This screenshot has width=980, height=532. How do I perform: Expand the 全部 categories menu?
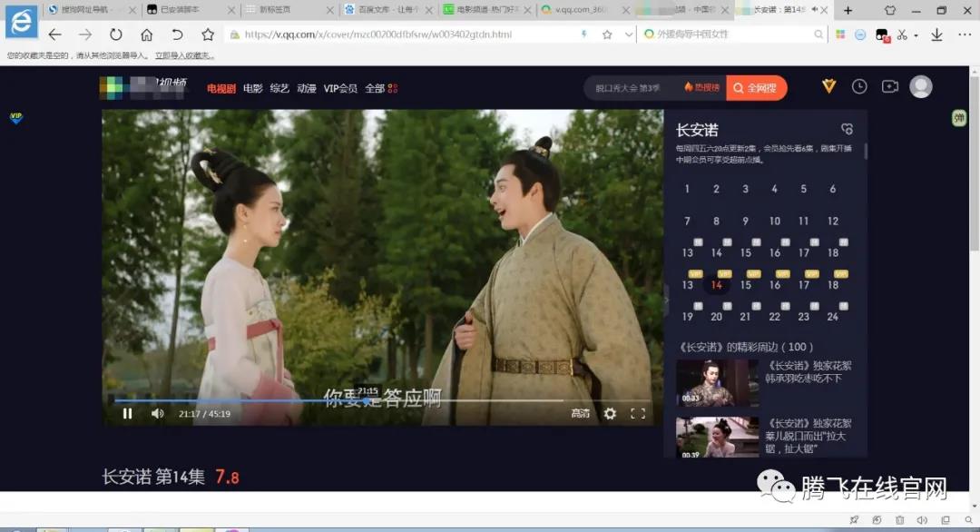click(x=380, y=88)
